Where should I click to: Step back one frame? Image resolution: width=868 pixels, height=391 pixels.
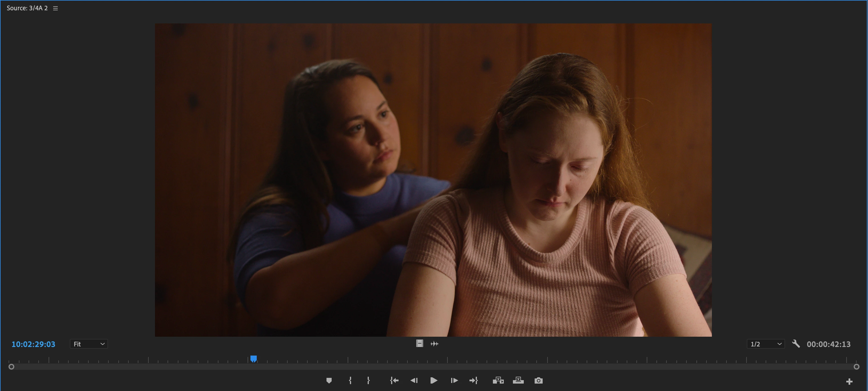tap(414, 380)
